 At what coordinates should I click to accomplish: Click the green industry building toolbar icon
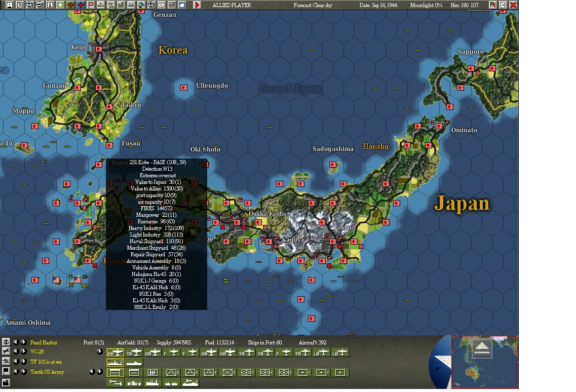121,5
